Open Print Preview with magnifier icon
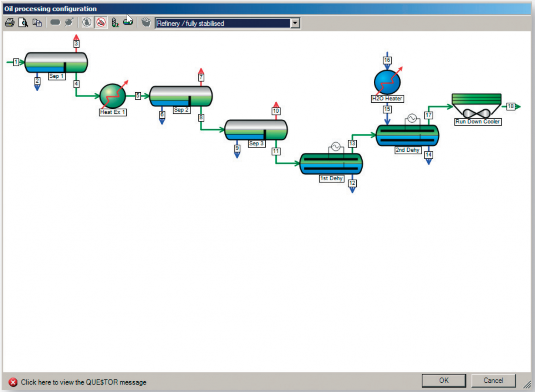Viewport: 535px width, 392px height. [x=23, y=23]
